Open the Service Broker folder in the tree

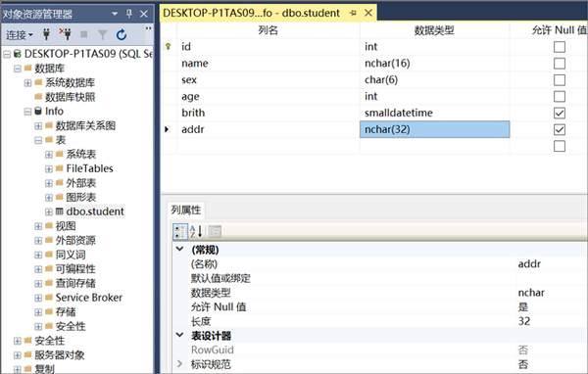[89, 298]
